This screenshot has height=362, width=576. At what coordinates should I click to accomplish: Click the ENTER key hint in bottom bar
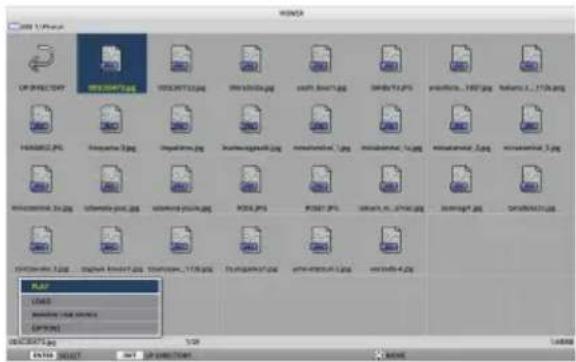(43, 355)
